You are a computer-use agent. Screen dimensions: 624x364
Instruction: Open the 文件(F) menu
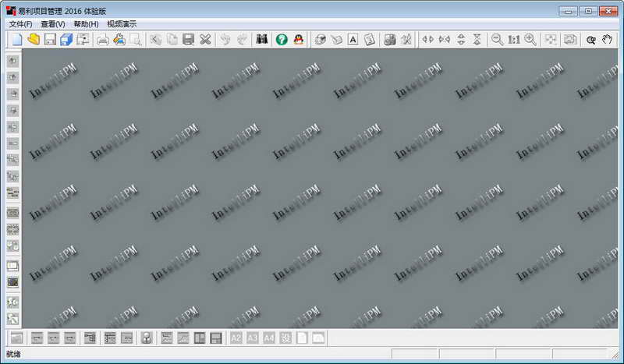[21, 24]
